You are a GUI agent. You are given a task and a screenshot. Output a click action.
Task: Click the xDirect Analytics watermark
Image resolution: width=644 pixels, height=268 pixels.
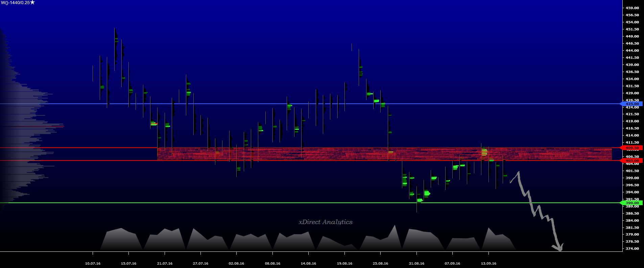pyautogui.click(x=325, y=222)
